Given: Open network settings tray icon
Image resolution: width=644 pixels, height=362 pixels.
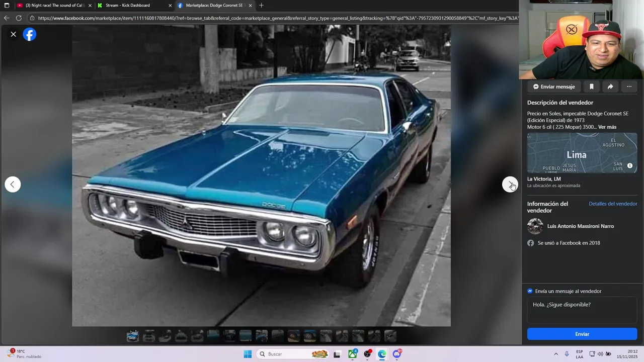Looking at the screenshot, I should [x=592, y=354].
